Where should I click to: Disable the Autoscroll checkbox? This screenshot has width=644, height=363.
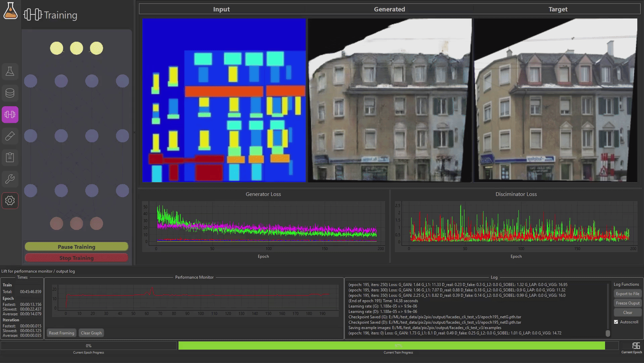pos(616,322)
